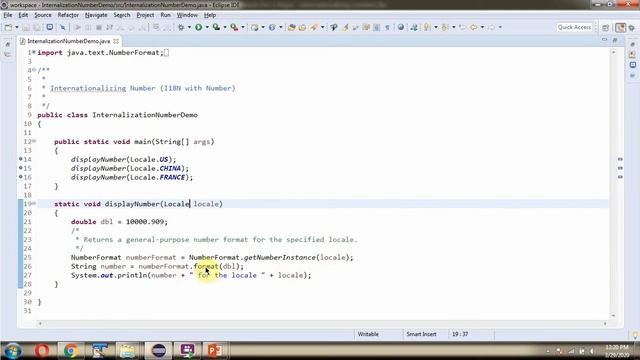640x360 pixels.
Task: Click the Next Annotation icon
Action: [427, 27]
